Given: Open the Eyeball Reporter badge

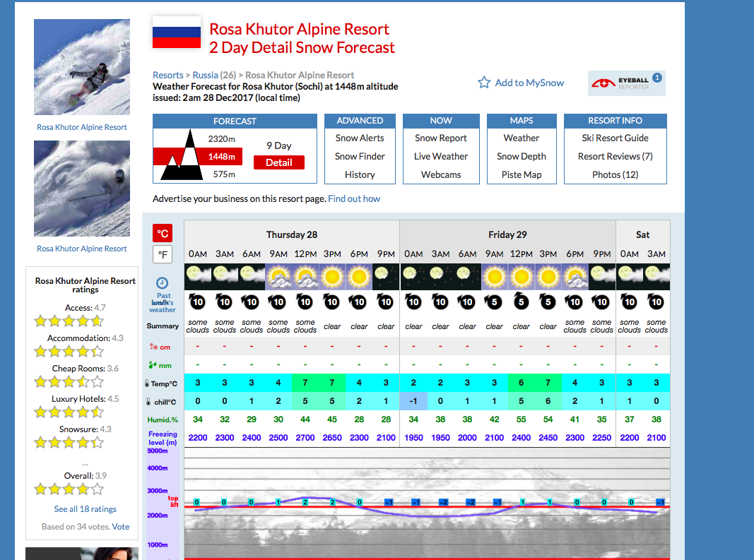Looking at the screenshot, I should click(x=627, y=83).
